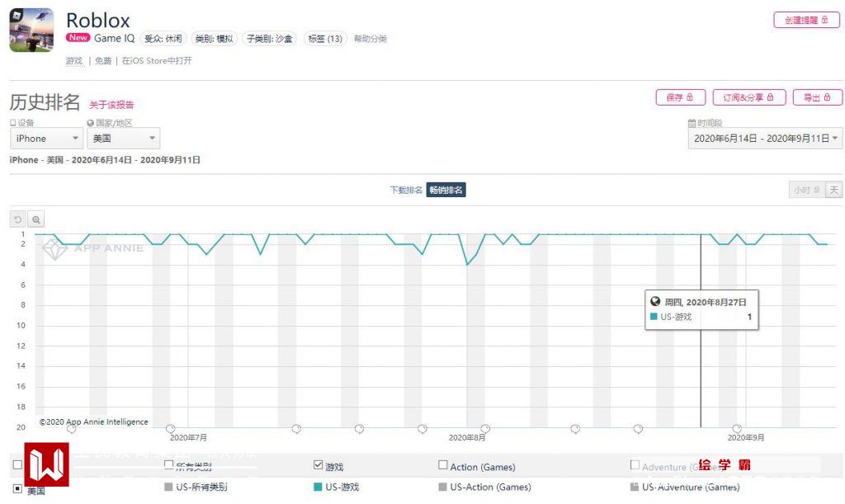Click the event marker near 2020年8月 label
The width and height of the screenshot is (845, 504).
coord(485,429)
